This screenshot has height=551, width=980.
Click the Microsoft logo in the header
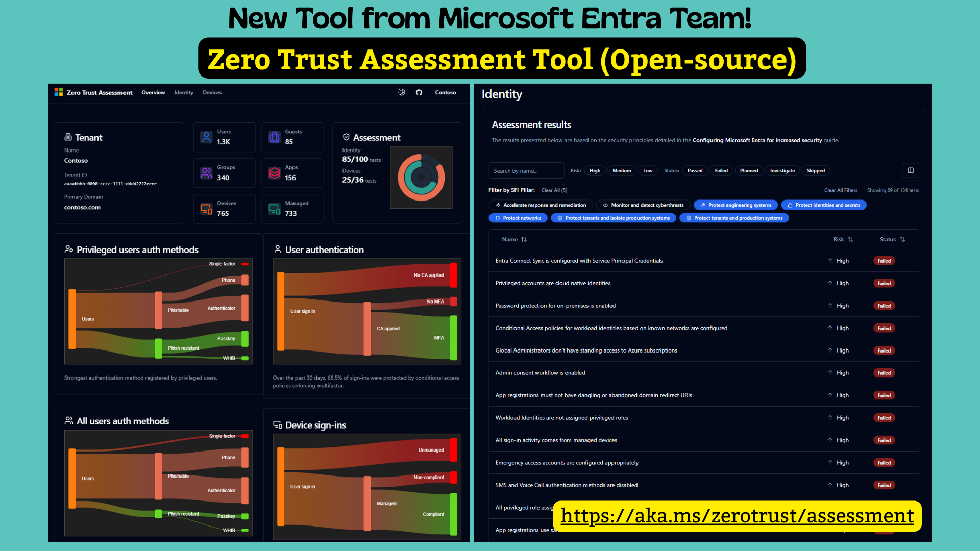(59, 92)
